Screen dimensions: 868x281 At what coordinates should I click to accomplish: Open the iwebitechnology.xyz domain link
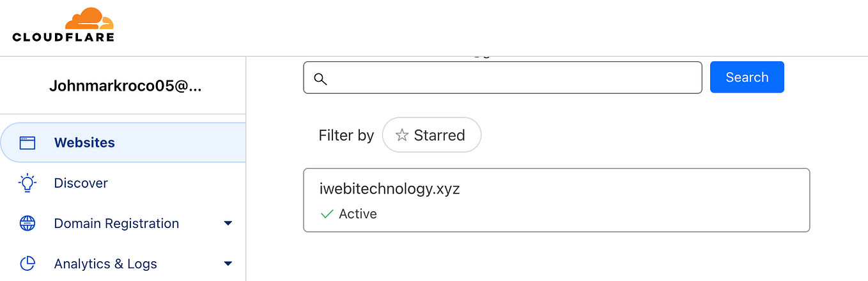[389, 189]
